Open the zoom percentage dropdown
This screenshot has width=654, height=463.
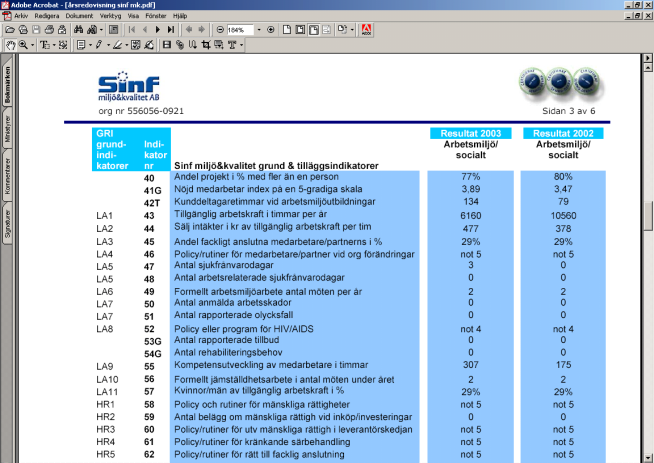(x=259, y=30)
